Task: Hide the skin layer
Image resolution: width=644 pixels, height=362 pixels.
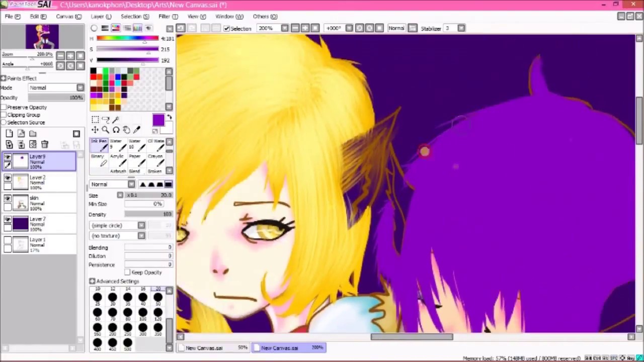Action: [8, 199]
